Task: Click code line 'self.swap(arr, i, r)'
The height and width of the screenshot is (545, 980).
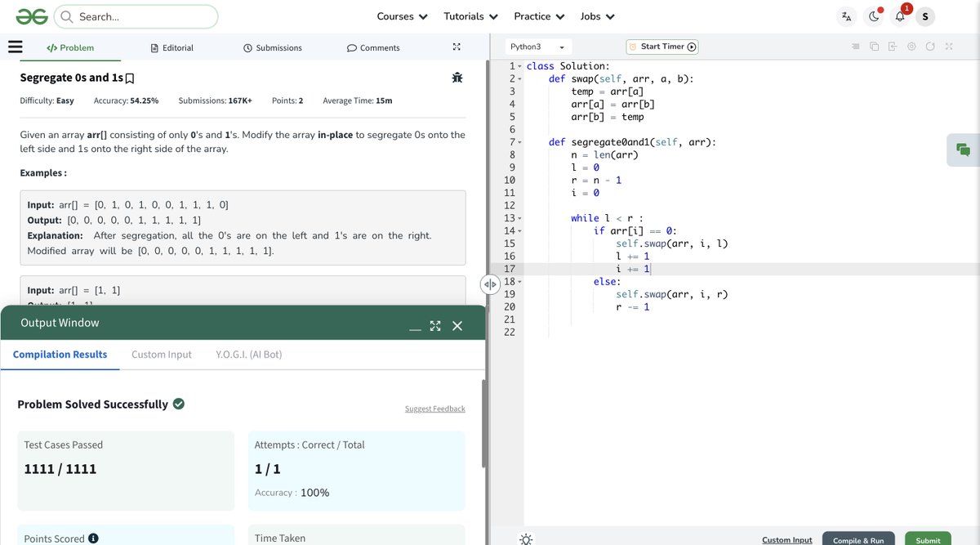Action: [671, 294]
